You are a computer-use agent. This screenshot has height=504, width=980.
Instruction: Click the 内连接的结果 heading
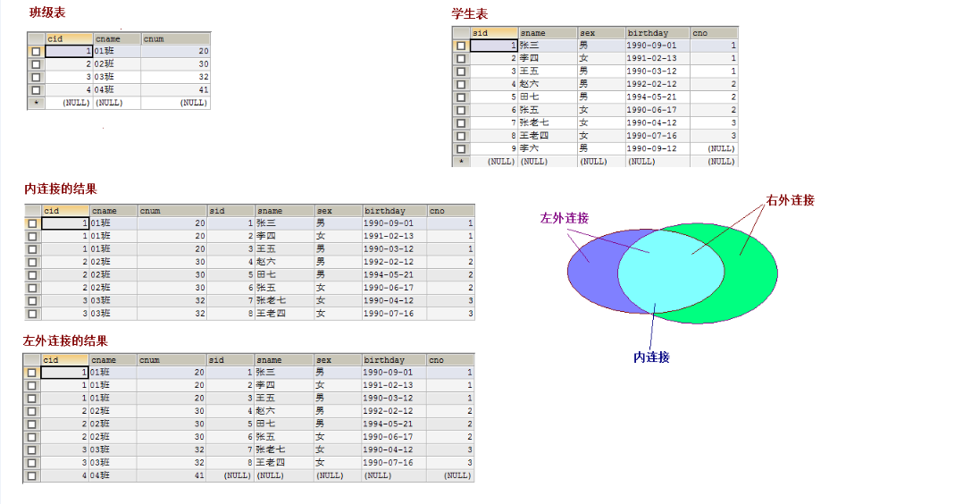[61, 189]
